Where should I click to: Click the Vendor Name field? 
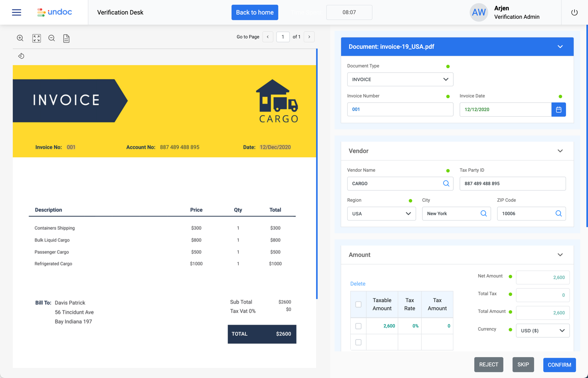click(x=400, y=184)
